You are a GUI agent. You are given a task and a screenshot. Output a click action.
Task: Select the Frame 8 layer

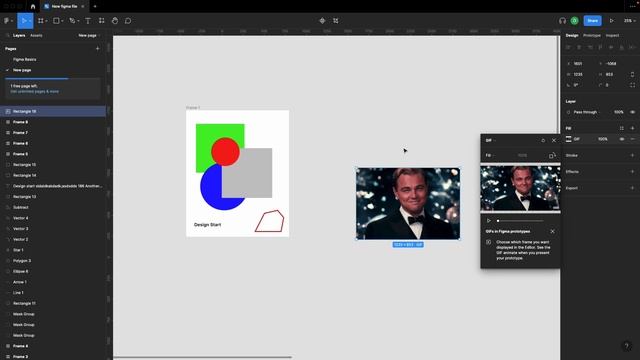(x=53, y=122)
